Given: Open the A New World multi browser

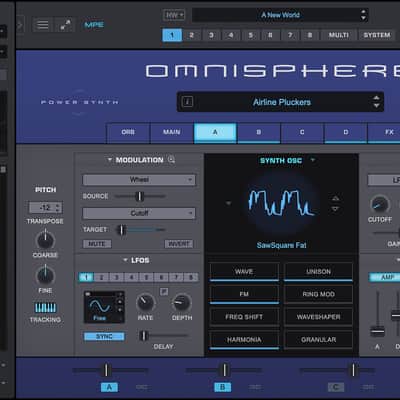Looking at the screenshot, I should (280, 15).
